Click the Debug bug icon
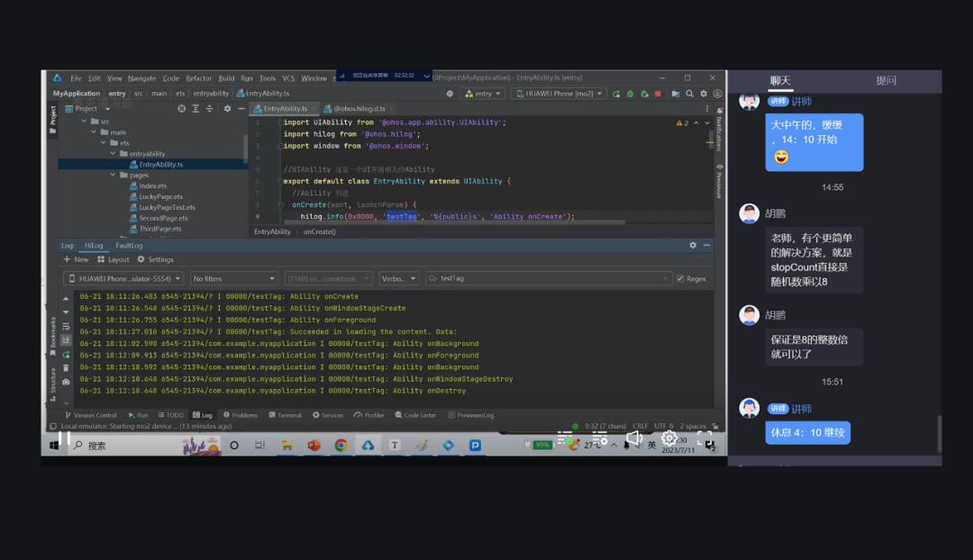The width and height of the screenshot is (973, 560). (x=630, y=94)
